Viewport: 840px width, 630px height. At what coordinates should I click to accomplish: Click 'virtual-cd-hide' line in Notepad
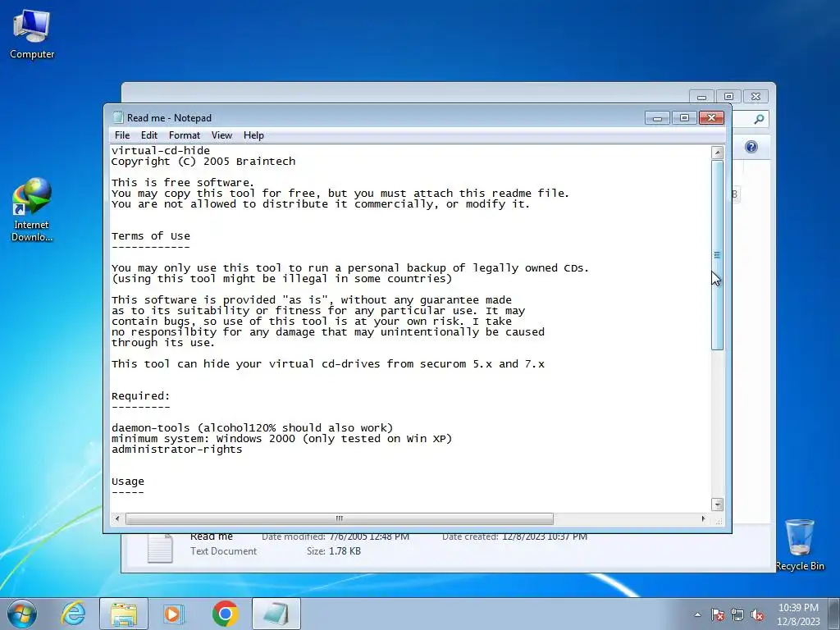coord(161,151)
